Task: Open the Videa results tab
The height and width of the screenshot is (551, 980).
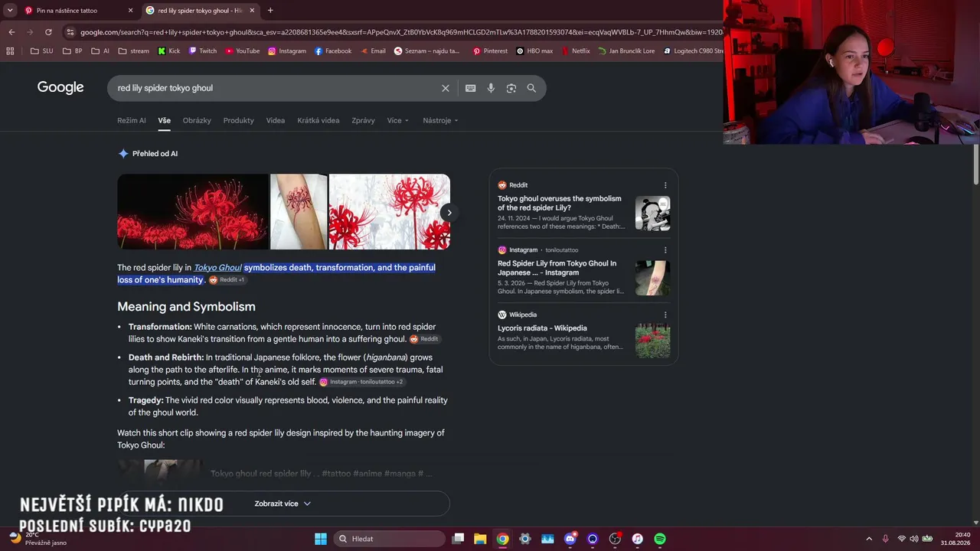Action: pyautogui.click(x=276, y=120)
